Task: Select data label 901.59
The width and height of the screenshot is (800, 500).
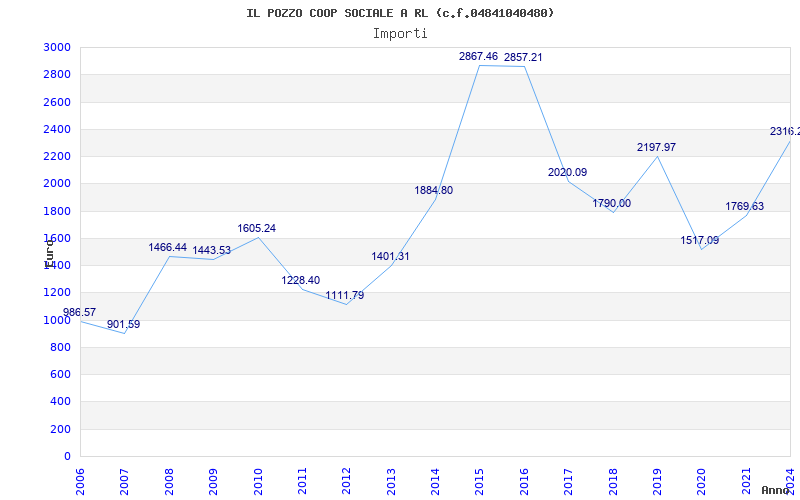Action: pos(123,324)
